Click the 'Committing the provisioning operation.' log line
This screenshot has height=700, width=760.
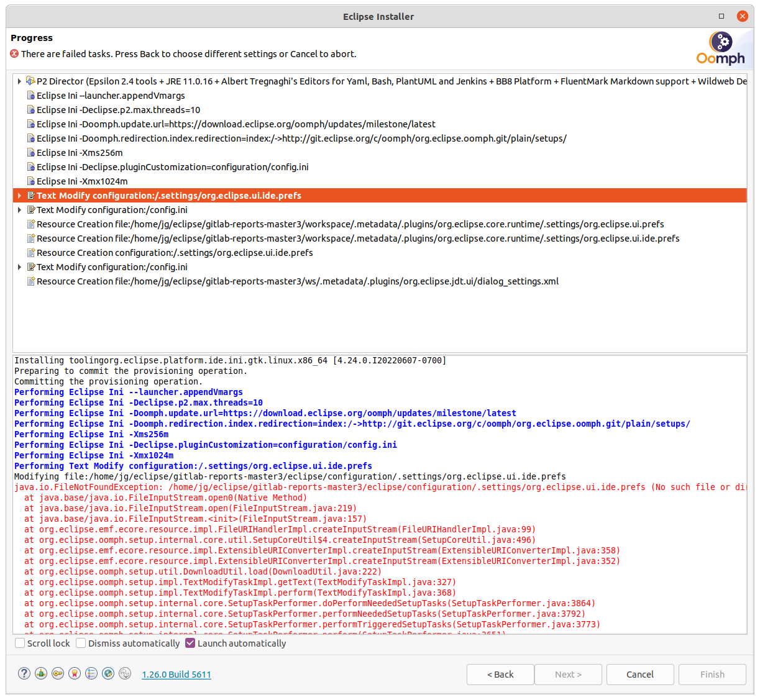tap(108, 381)
